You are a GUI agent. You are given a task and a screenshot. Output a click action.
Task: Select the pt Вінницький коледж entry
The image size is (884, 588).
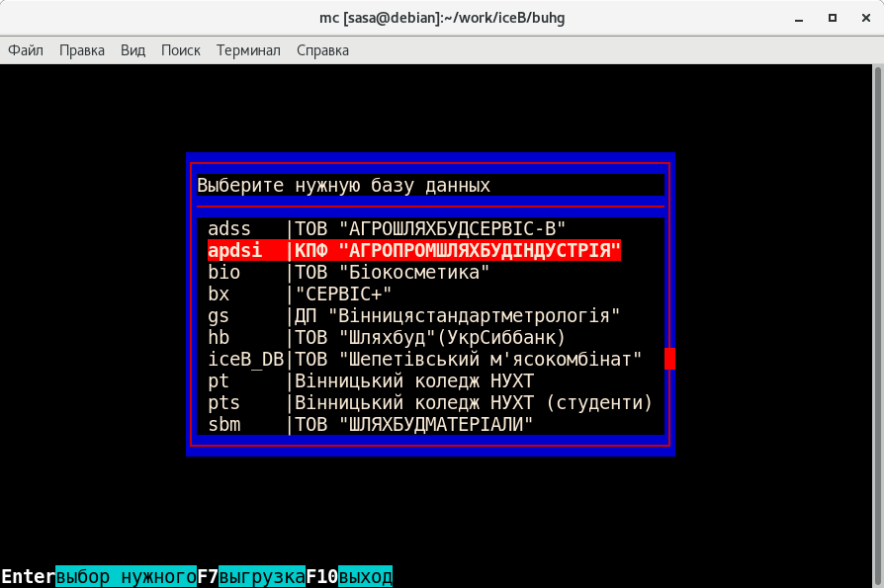tap(370, 381)
